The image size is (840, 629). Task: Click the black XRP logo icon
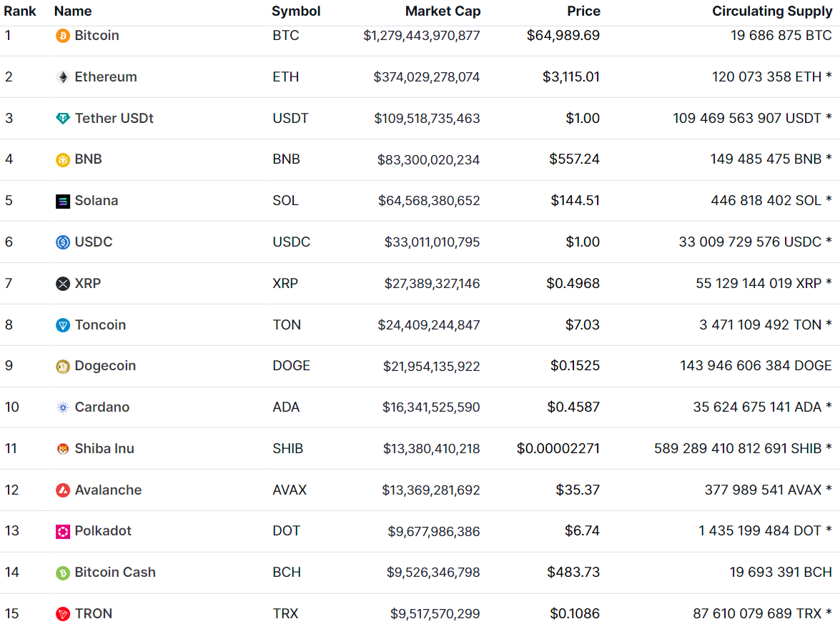pyautogui.click(x=63, y=284)
